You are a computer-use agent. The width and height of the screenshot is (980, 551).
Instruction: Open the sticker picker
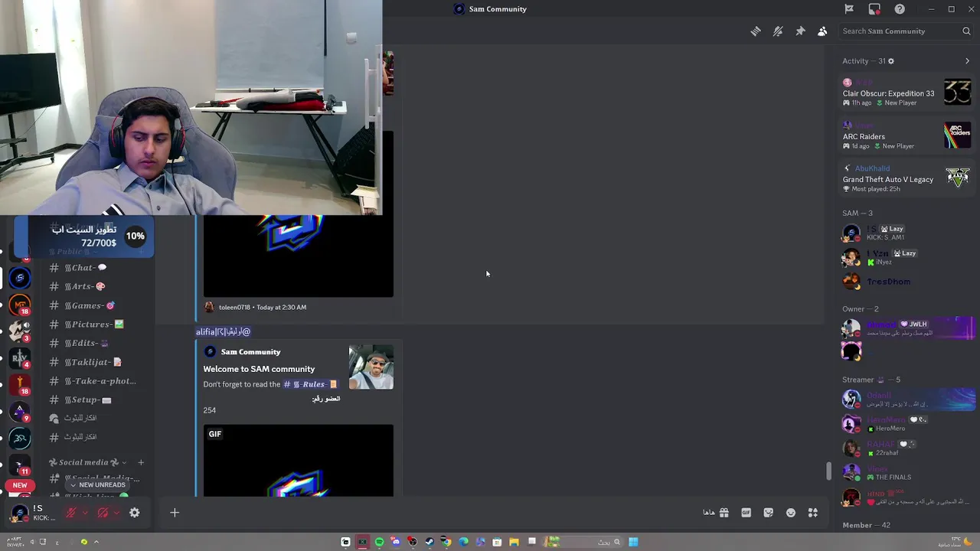[768, 513]
